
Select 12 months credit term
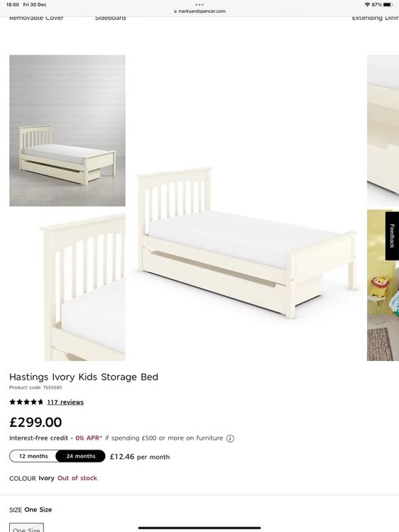pyautogui.click(x=33, y=456)
